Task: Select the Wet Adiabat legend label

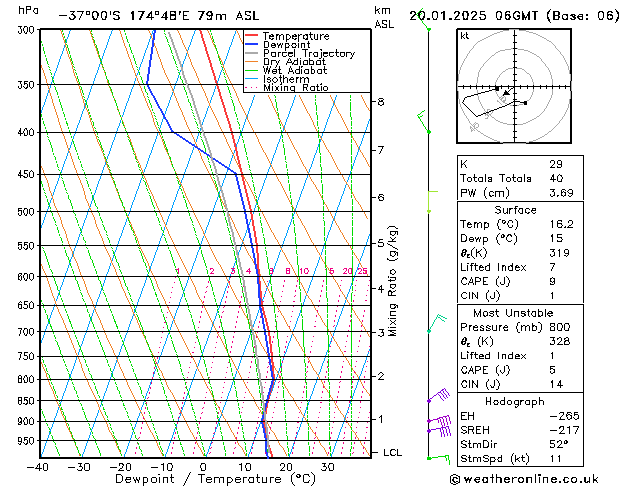Action: click(295, 70)
